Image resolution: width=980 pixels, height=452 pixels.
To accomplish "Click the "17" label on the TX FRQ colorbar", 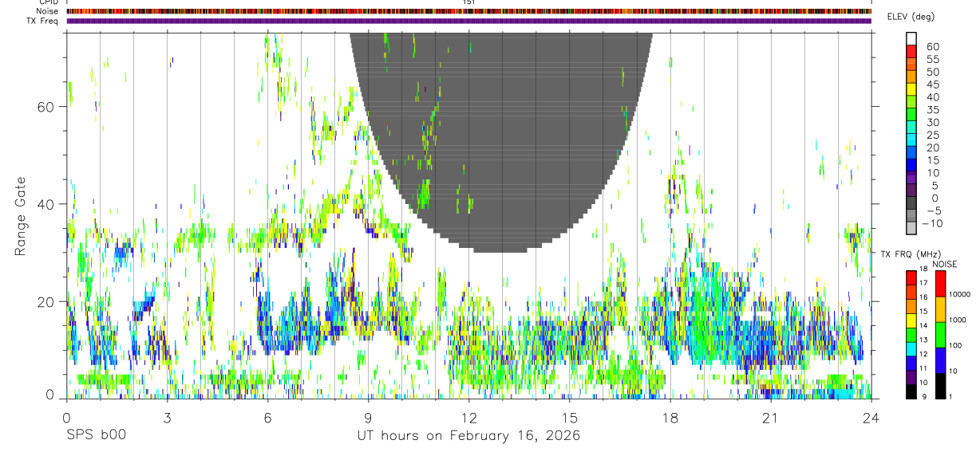I will (924, 283).
